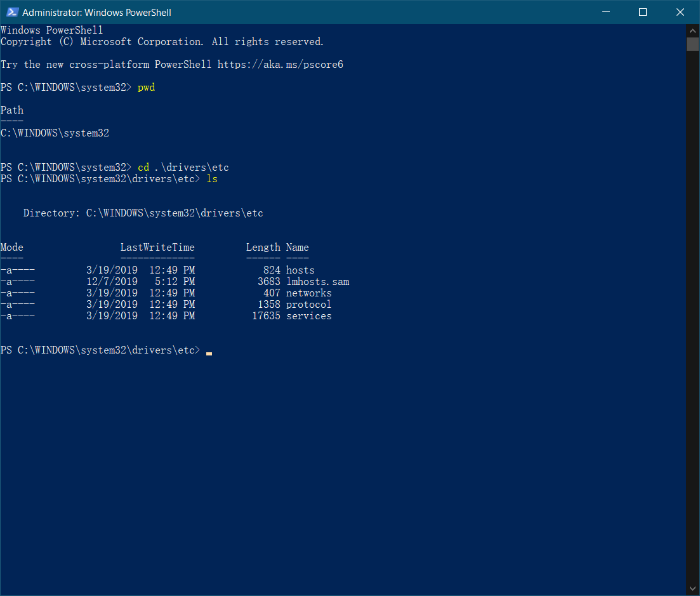Click the scrollbar down arrow

(692, 588)
